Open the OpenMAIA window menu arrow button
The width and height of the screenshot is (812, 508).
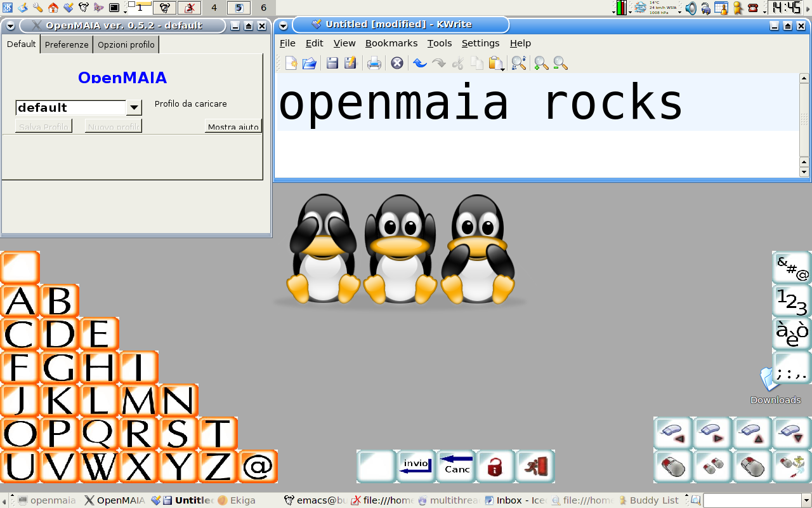click(x=10, y=25)
